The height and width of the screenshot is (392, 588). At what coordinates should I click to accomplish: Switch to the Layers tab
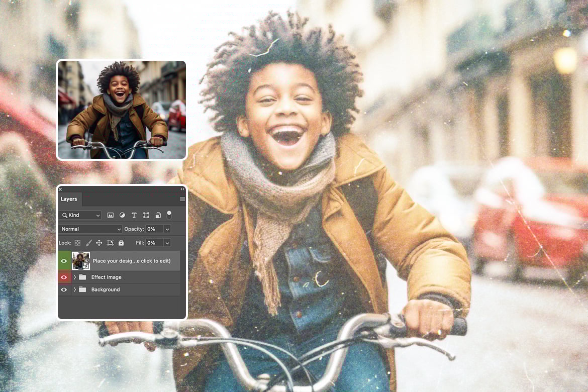[69, 199]
